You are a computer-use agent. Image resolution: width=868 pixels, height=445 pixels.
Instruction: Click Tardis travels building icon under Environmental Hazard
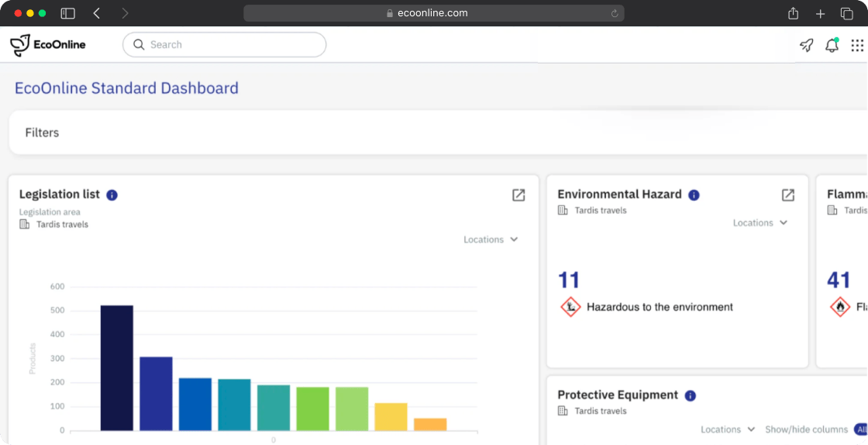click(563, 210)
